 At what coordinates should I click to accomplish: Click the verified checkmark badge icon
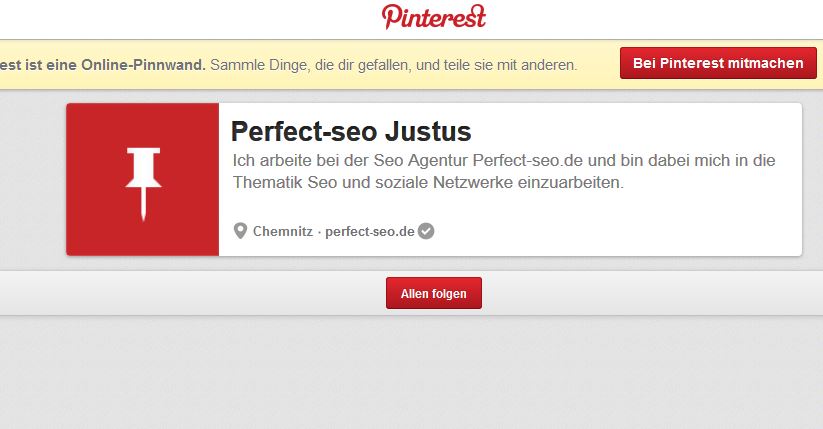pos(426,231)
